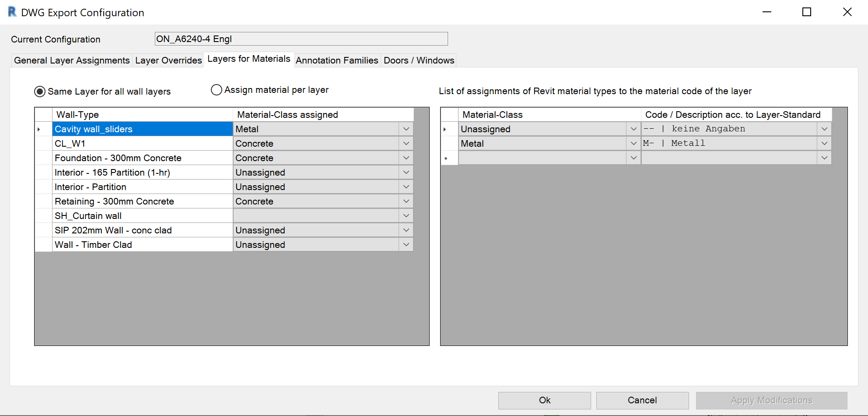Minimize the DWG Export Configuration dialog

coord(766,12)
